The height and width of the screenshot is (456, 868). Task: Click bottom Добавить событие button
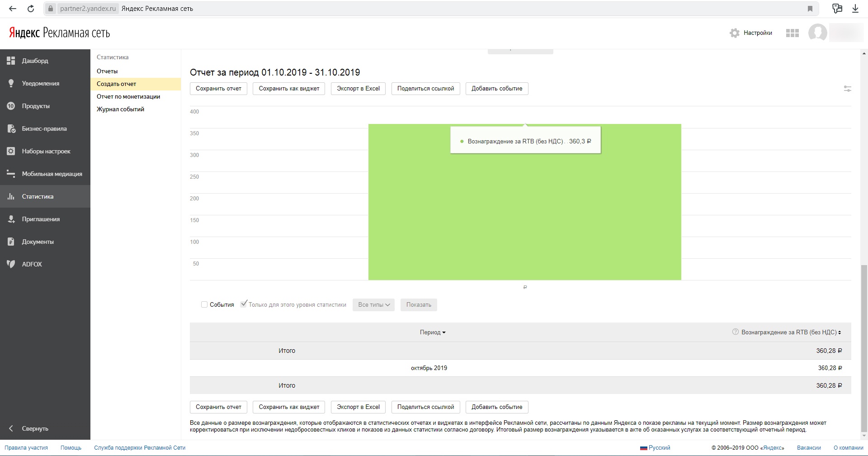(x=497, y=407)
